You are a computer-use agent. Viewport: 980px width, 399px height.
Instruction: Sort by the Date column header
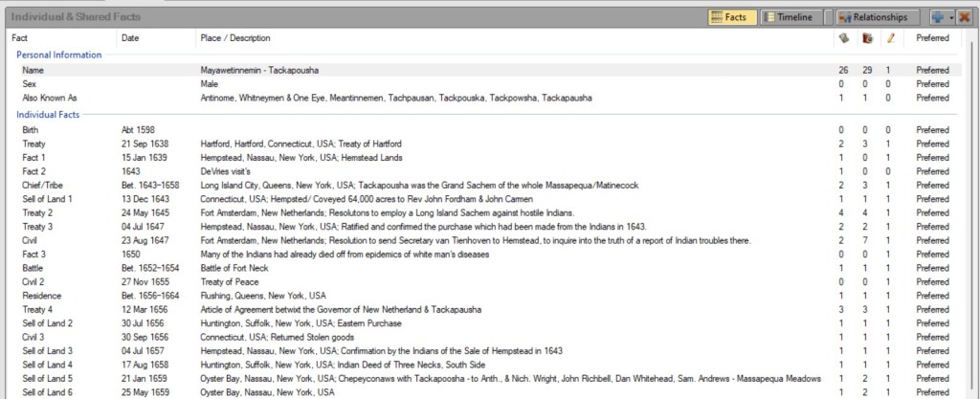pos(131,38)
